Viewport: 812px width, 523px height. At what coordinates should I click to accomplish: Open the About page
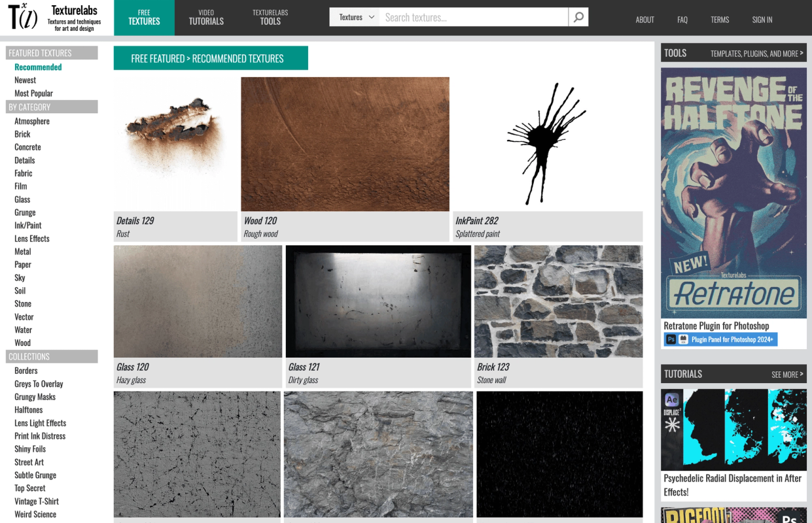(x=644, y=20)
